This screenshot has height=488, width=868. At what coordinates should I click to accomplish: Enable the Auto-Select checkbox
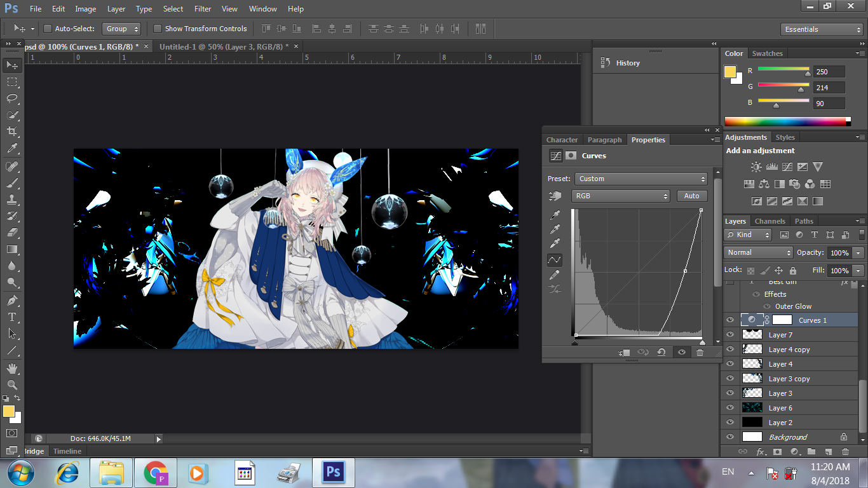click(x=48, y=29)
